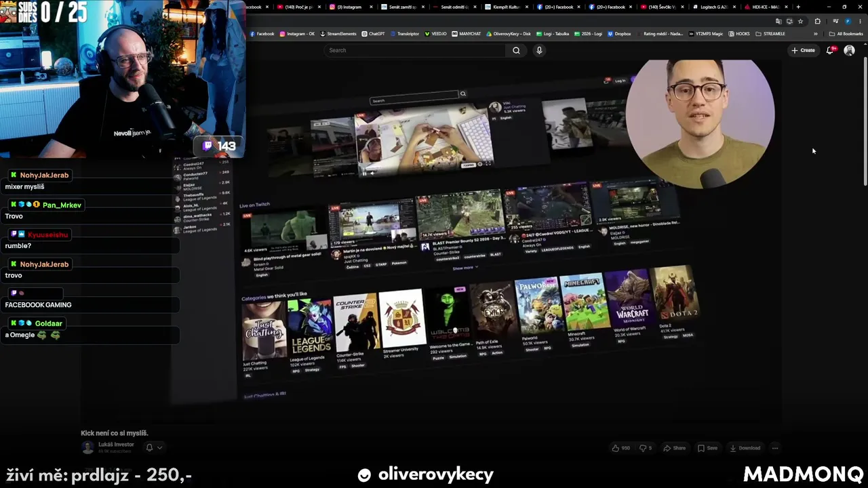Start voice search with the microphone icon

pos(539,50)
